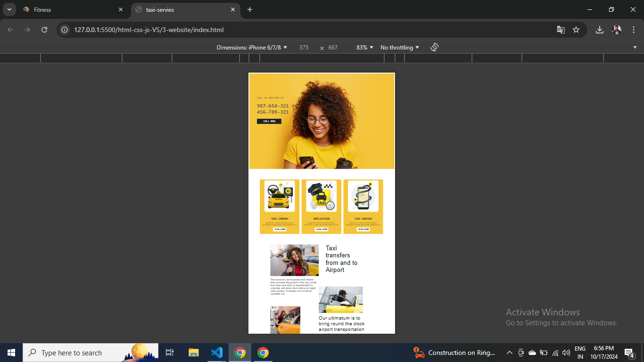This screenshot has width=644, height=362.
Task: Click the Windows taskbar search box
Action: 91,353
